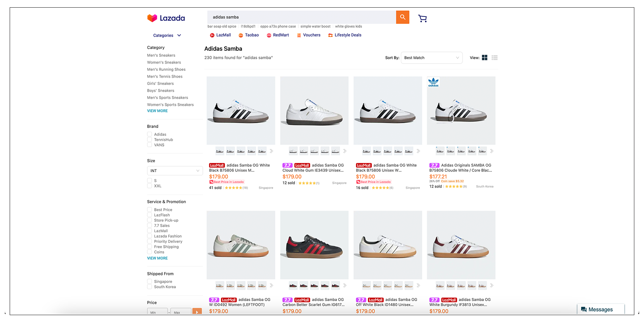Check the Adidas brand filter
Viewport: 644px width, 322px height.
(x=149, y=134)
